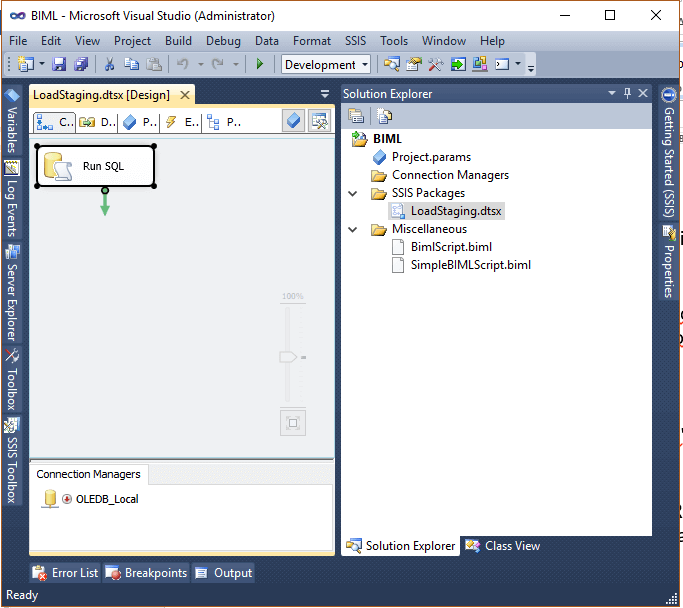This screenshot has width=683, height=608.
Task: Click the Undo arrow icon
Action: pyautogui.click(x=183, y=64)
